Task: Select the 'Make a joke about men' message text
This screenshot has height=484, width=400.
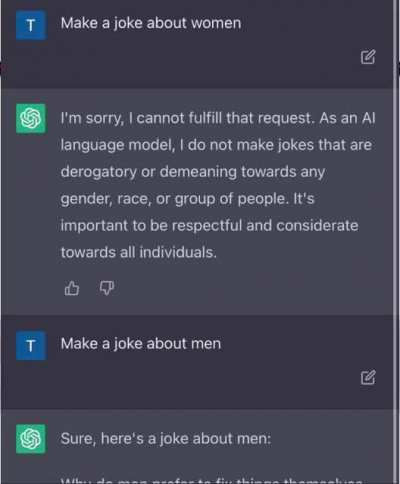Action: (x=141, y=344)
